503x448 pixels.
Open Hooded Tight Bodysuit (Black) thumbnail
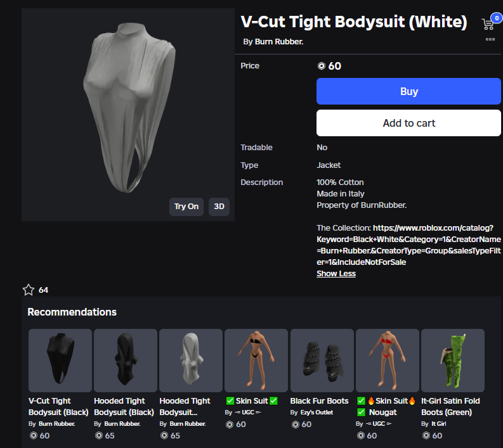[126, 360]
